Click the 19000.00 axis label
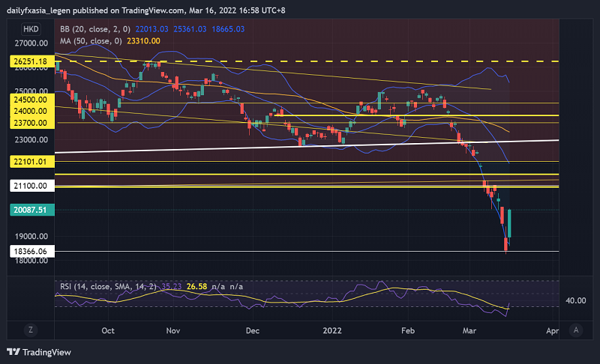This screenshot has height=364, width=600. (x=31, y=237)
